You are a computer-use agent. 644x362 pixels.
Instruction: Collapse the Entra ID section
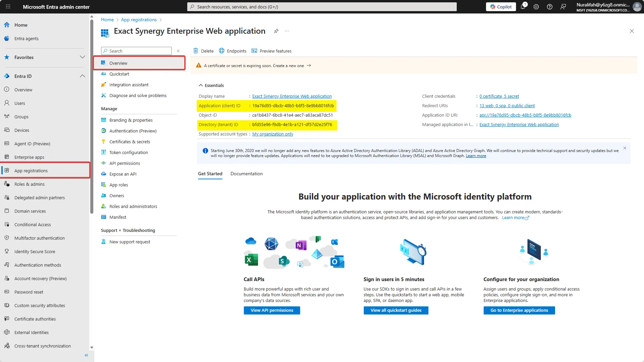pyautogui.click(x=83, y=76)
